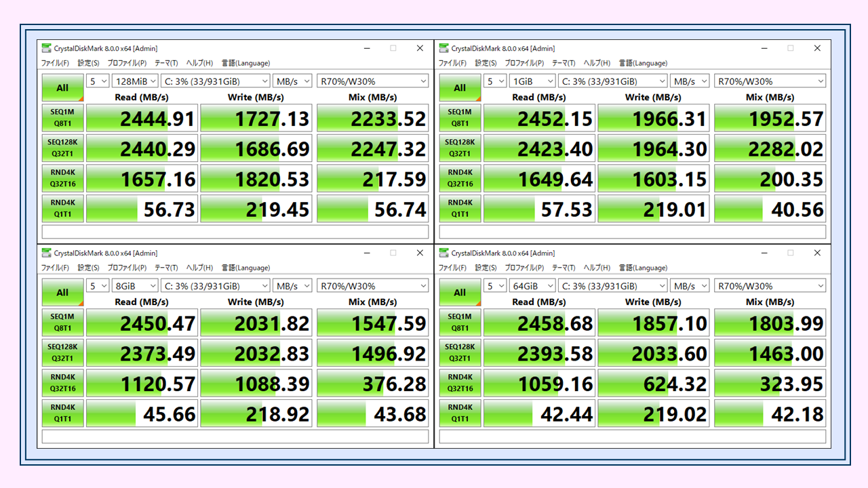Image resolution: width=868 pixels, height=488 pixels.
Task: Click the 624.32 write result
Action: [x=654, y=383]
